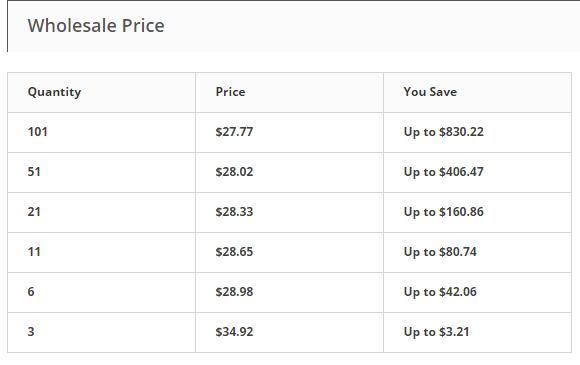
Task: Click quantity 6 cell
Action: 101,292
